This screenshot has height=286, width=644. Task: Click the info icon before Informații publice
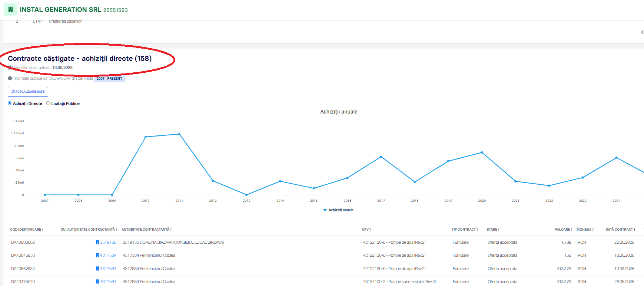click(10, 78)
